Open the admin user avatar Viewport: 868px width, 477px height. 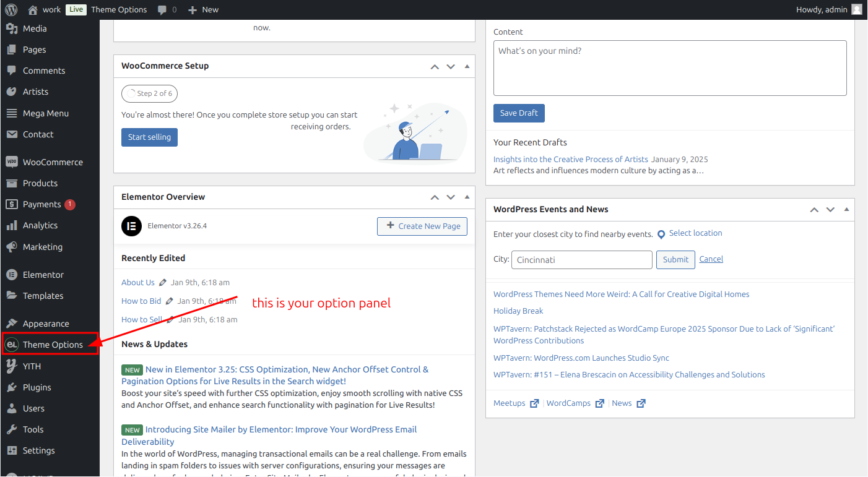856,9
